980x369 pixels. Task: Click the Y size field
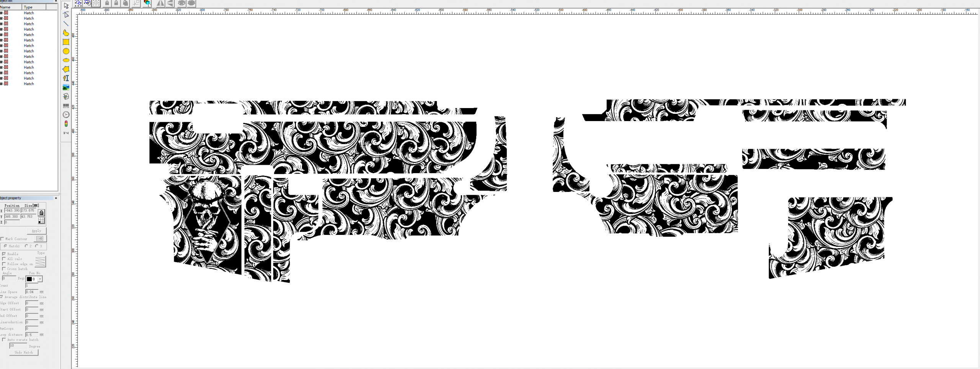[x=28, y=216]
